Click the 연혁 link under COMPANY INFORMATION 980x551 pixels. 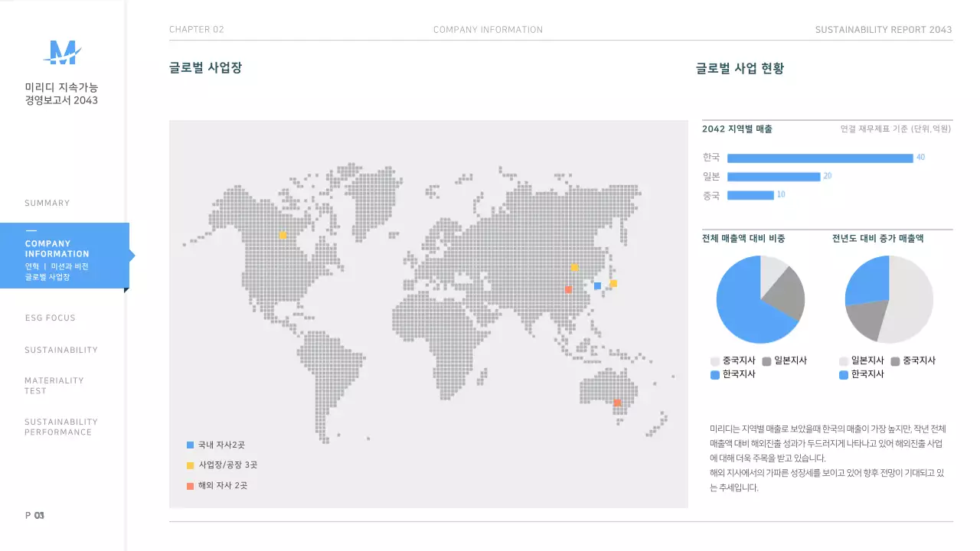31,266
